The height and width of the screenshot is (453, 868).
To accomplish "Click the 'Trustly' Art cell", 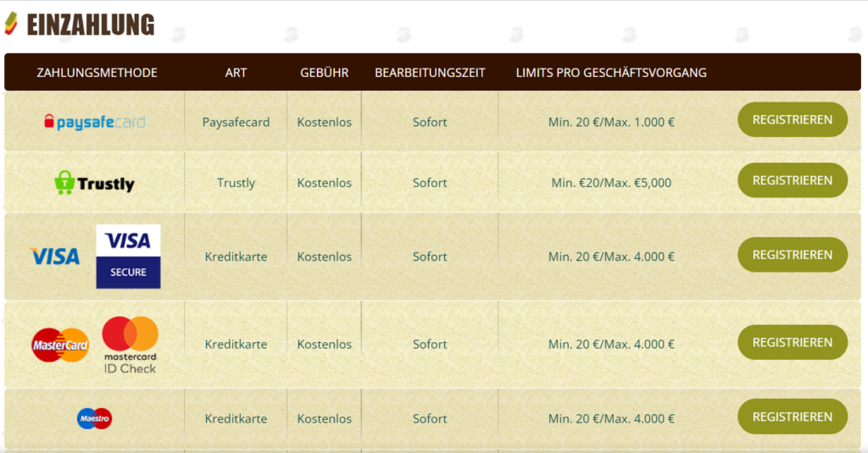I will click(x=236, y=183).
